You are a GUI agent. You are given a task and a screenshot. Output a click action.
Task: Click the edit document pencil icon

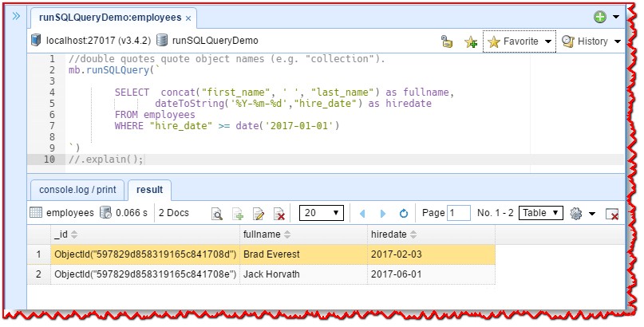259,214
